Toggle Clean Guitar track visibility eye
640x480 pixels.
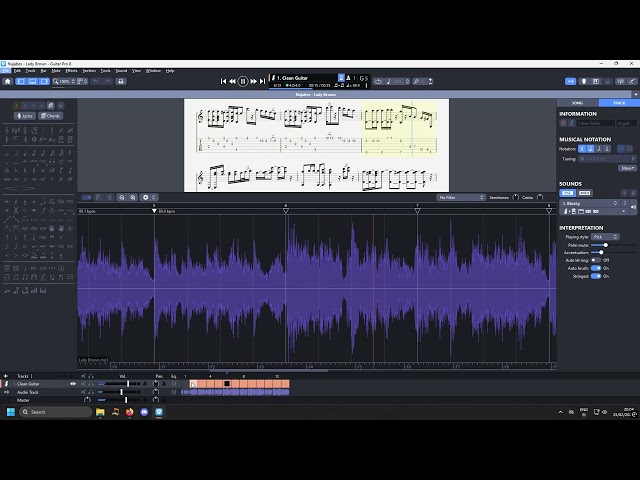pos(73,384)
